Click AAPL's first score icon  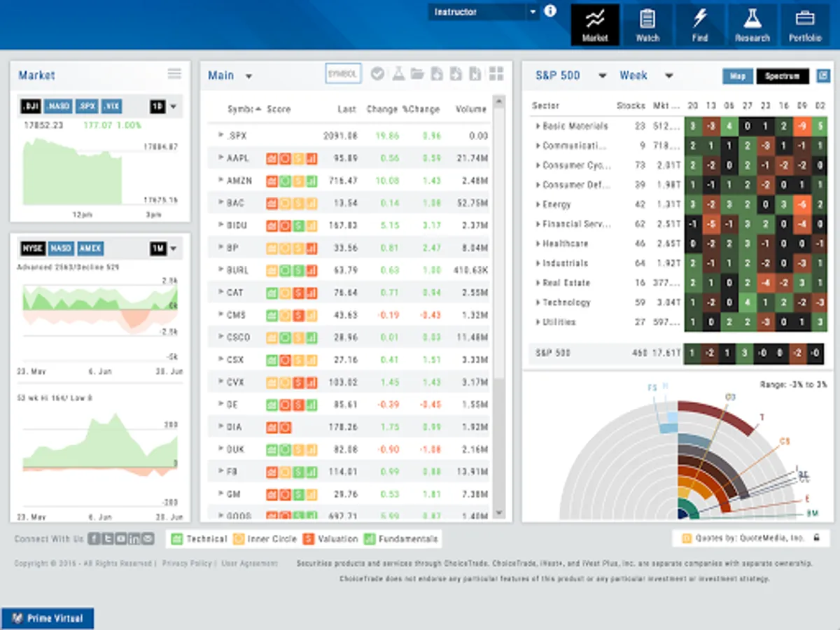[272, 159]
